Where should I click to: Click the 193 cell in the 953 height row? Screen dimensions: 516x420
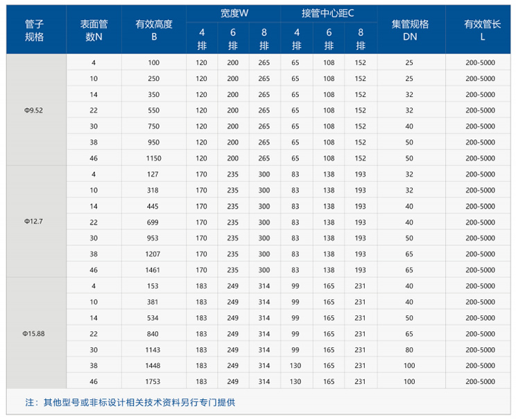pos(361,238)
